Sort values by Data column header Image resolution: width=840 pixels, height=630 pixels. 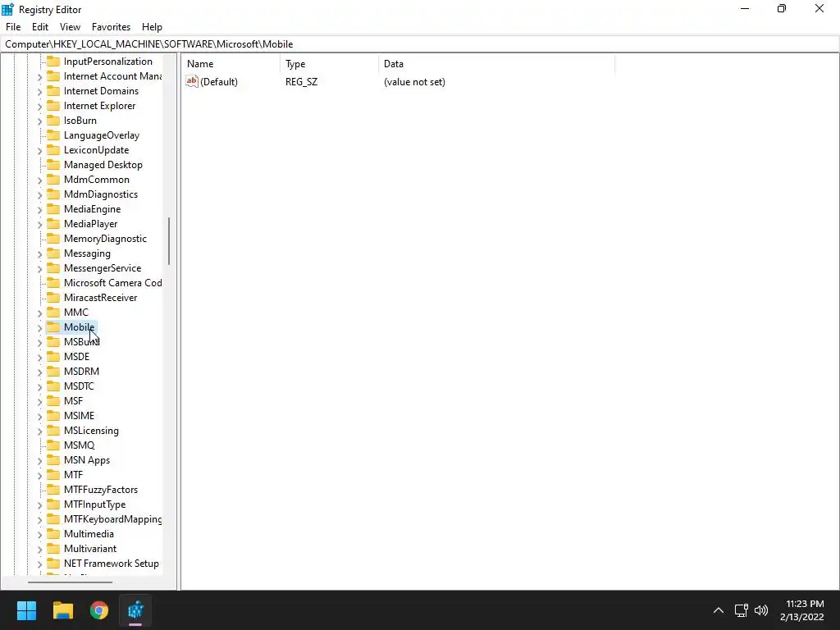coord(496,64)
